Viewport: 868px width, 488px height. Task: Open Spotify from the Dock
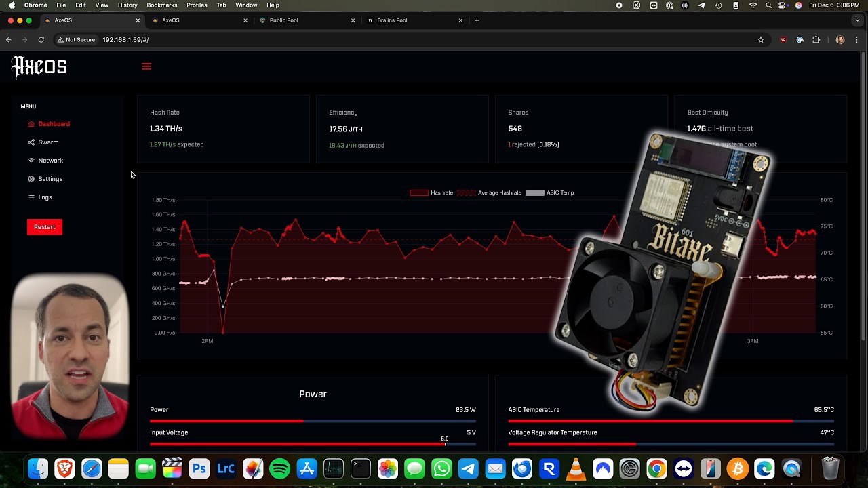tap(280, 468)
